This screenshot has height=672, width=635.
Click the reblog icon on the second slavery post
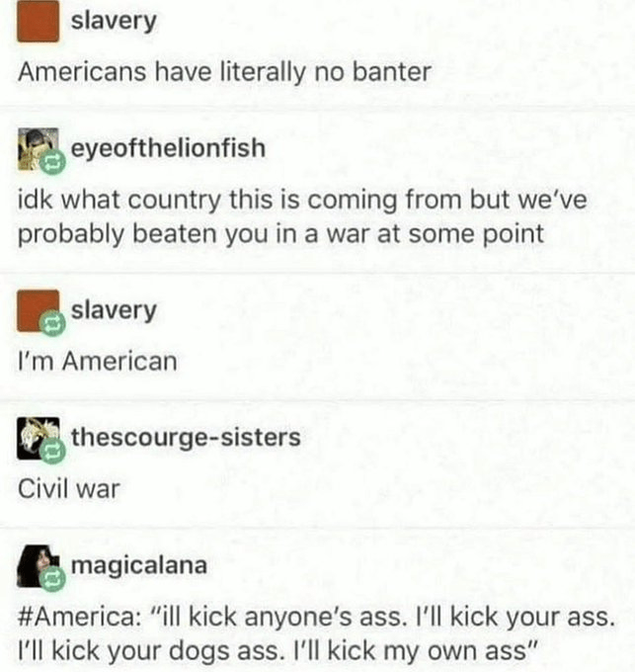[52, 324]
